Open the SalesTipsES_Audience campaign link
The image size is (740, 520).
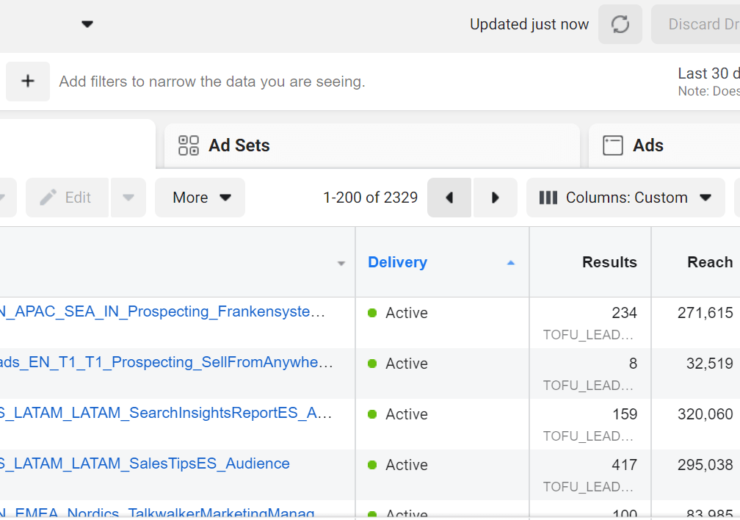click(x=145, y=464)
